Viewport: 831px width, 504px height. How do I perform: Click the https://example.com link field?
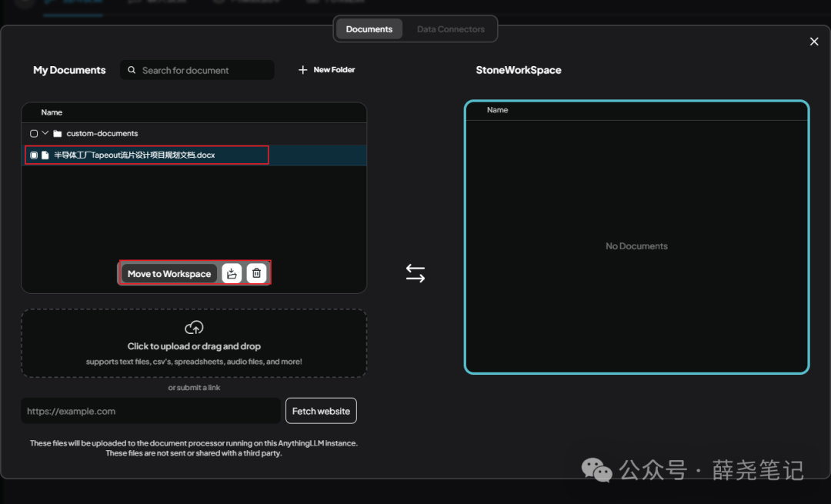(x=151, y=411)
